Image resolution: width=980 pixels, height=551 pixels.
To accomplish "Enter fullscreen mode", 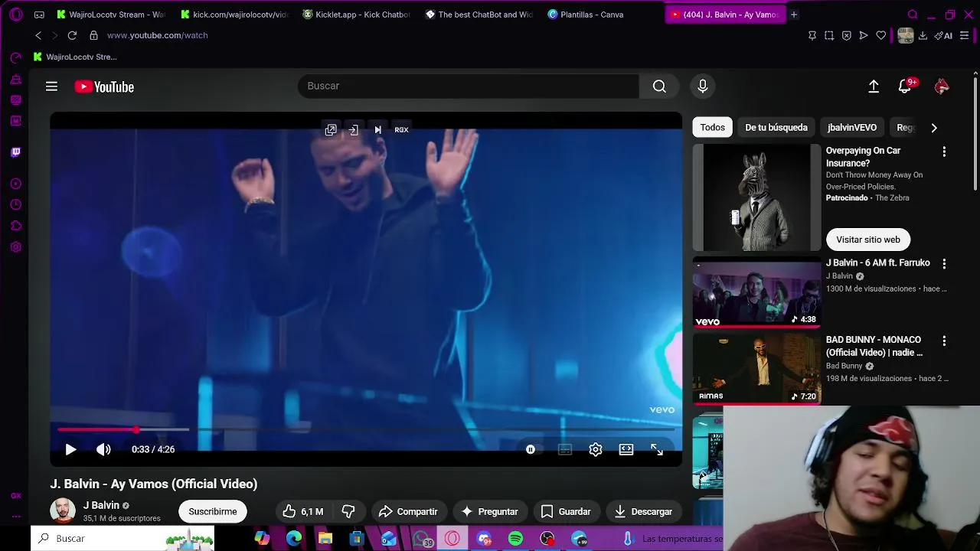I will pyautogui.click(x=657, y=449).
